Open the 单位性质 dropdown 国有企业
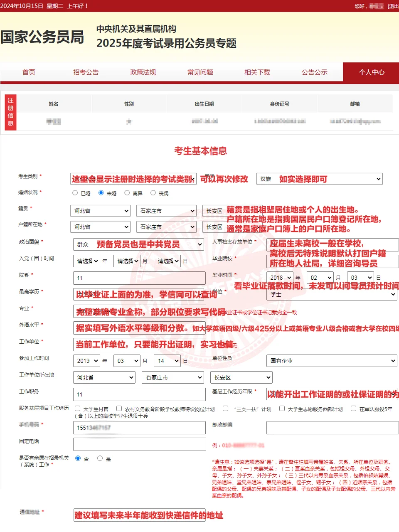Viewport: 399px width, 532px height. coord(332,361)
